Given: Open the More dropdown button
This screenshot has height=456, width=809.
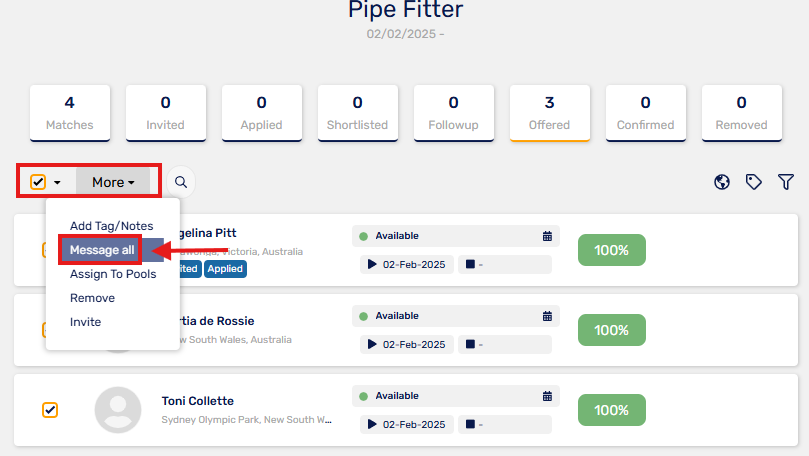Looking at the screenshot, I should click(113, 182).
